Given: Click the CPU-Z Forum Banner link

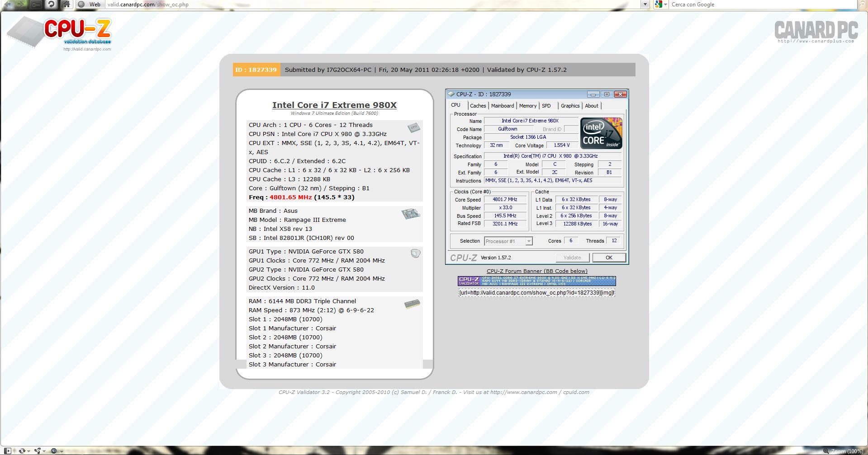Looking at the screenshot, I should [x=537, y=271].
